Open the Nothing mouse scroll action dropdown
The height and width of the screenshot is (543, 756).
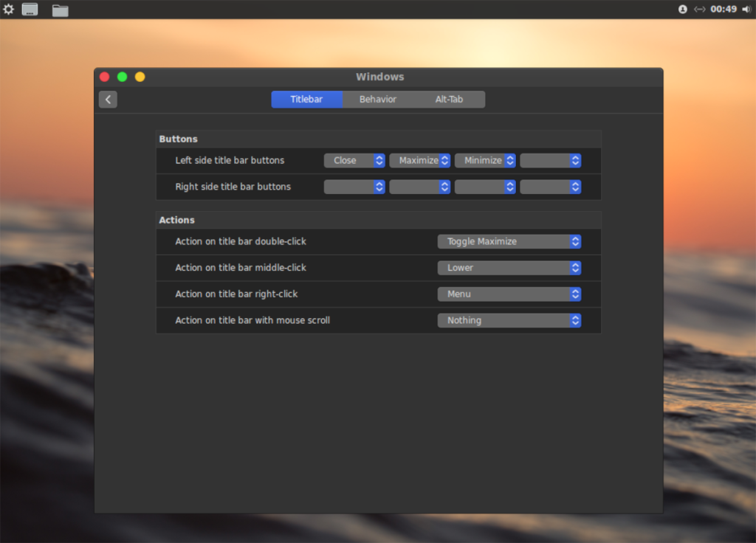pos(509,320)
